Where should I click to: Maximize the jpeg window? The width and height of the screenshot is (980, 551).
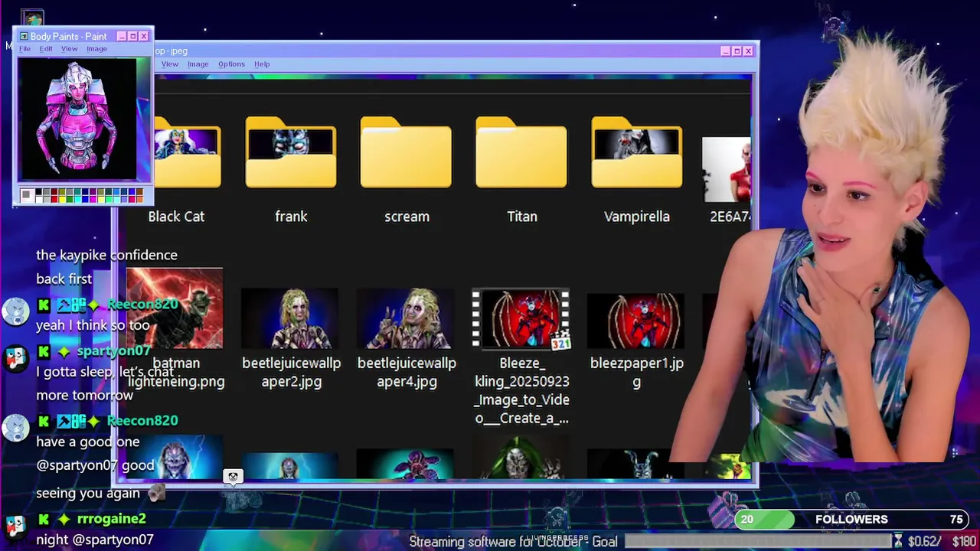737,51
